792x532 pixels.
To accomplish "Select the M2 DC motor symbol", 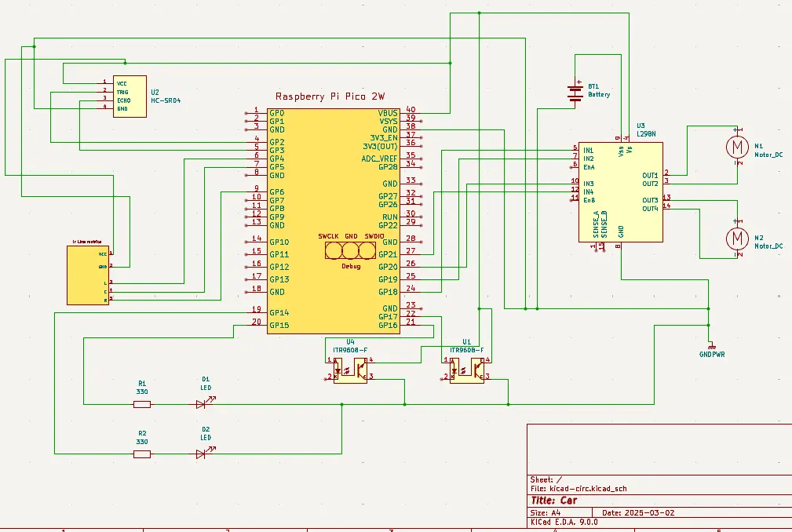I will (737, 239).
